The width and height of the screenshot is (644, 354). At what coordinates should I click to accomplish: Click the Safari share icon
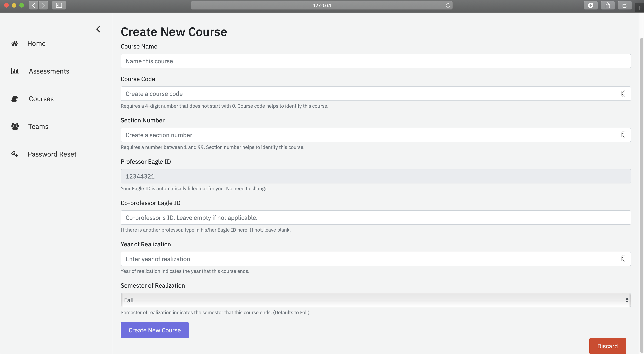click(608, 5)
